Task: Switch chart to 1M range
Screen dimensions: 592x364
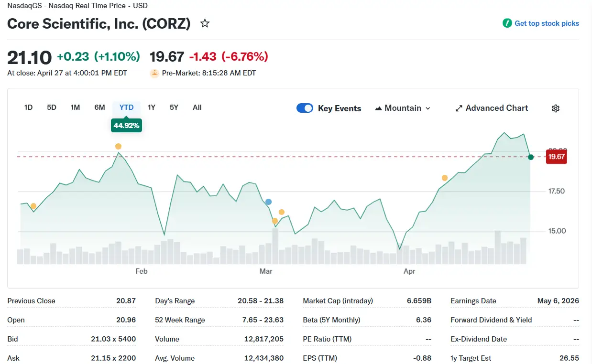Action: (x=75, y=107)
